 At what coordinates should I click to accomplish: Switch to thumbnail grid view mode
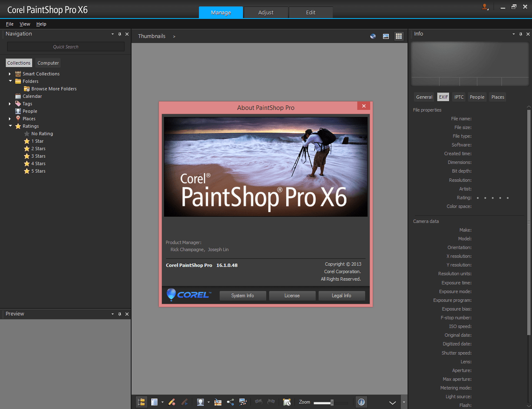[399, 36]
